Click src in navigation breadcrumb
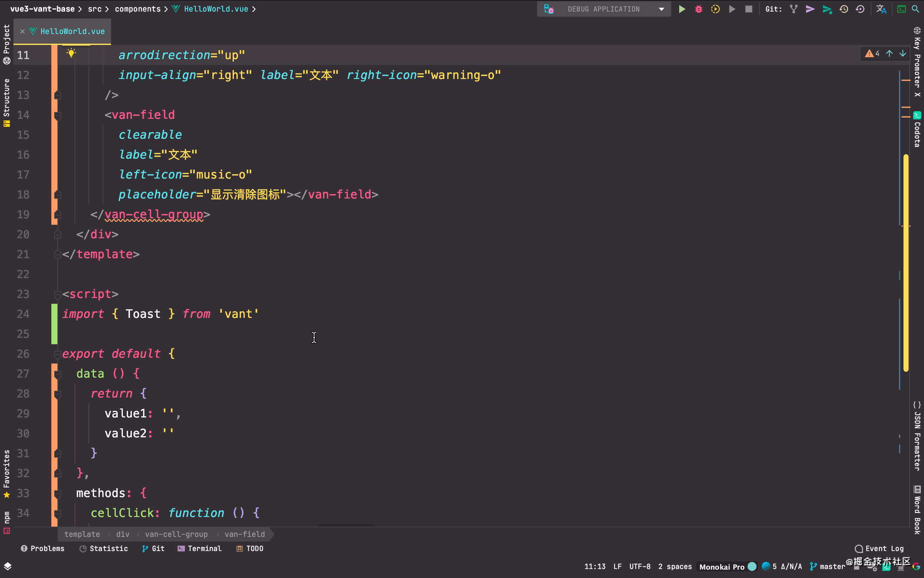 click(95, 9)
